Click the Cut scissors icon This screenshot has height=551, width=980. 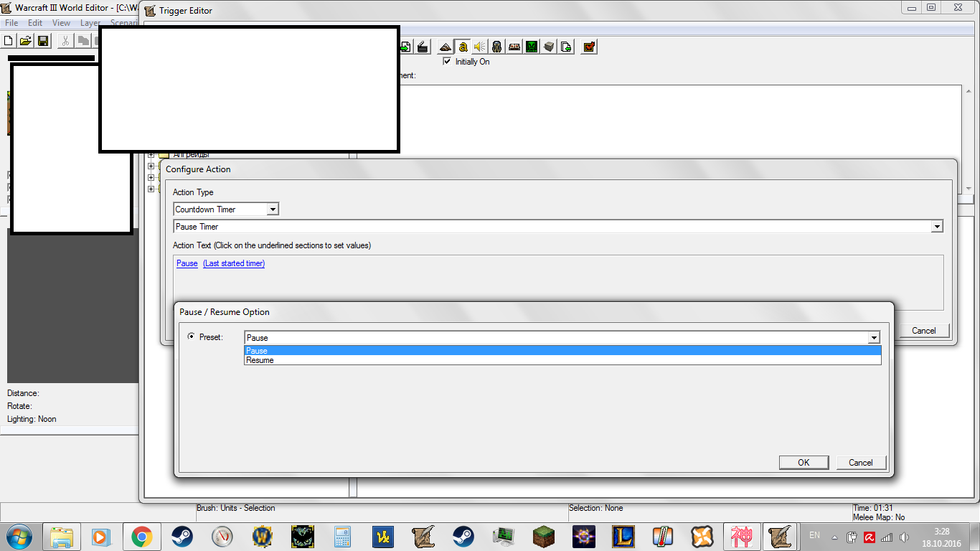pos(65,41)
